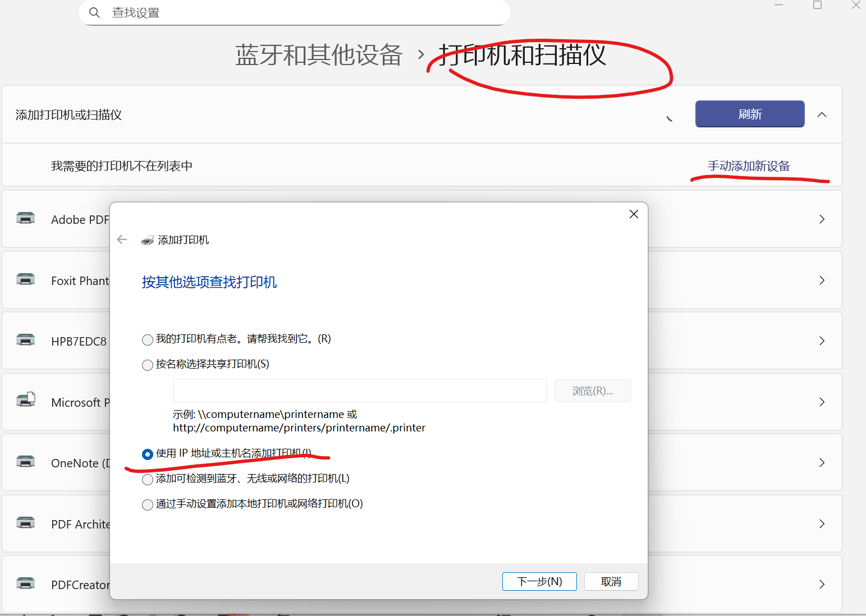
Task: Close the Add Printer dialog
Action: point(634,214)
